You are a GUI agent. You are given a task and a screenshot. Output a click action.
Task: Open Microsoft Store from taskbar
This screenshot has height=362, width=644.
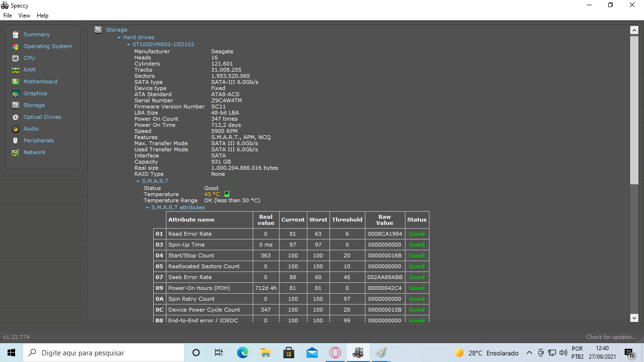[289, 353]
